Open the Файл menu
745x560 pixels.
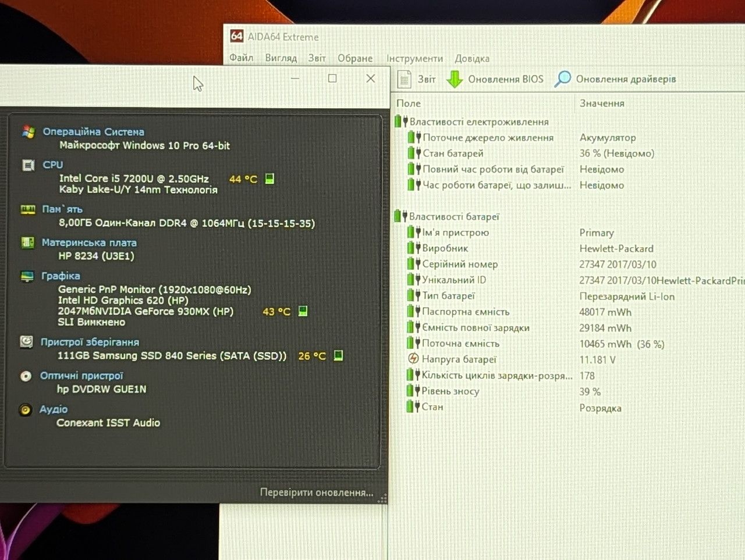(241, 58)
